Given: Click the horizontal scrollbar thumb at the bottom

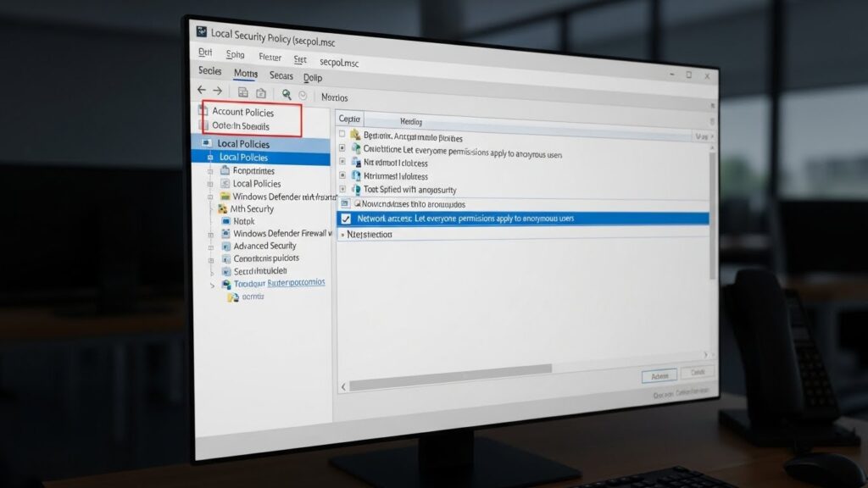Looking at the screenshot, I should pos(450,369).
